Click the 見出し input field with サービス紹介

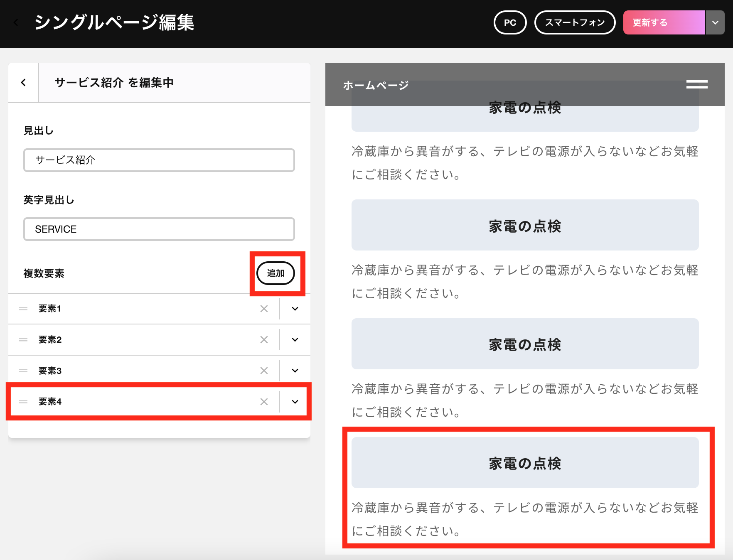tap(159, 160)
